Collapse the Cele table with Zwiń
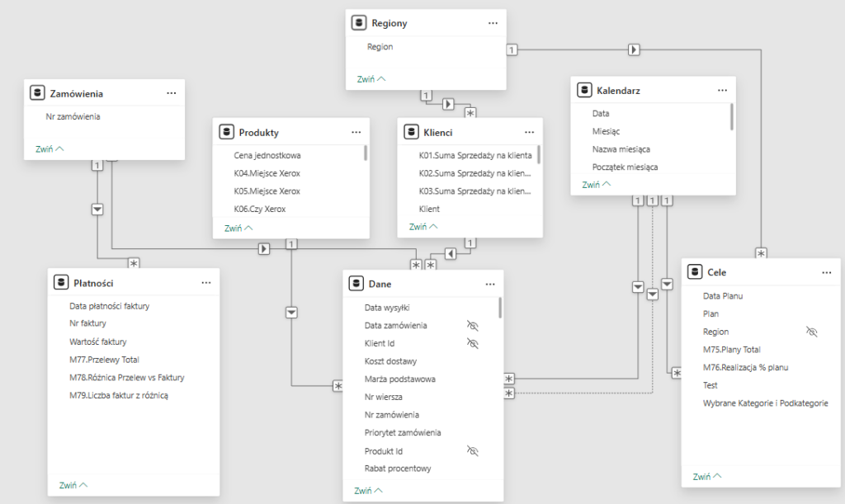This screenshot has height=504, width=845. (707, 477)
